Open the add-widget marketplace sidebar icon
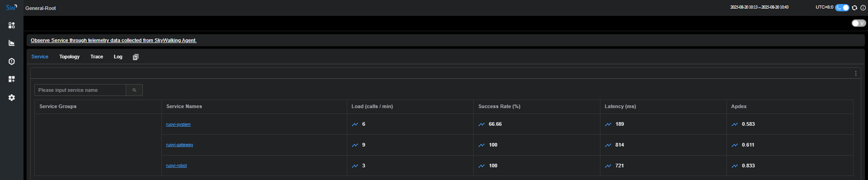This screenshot has height=180, width=868. point(12,79)
